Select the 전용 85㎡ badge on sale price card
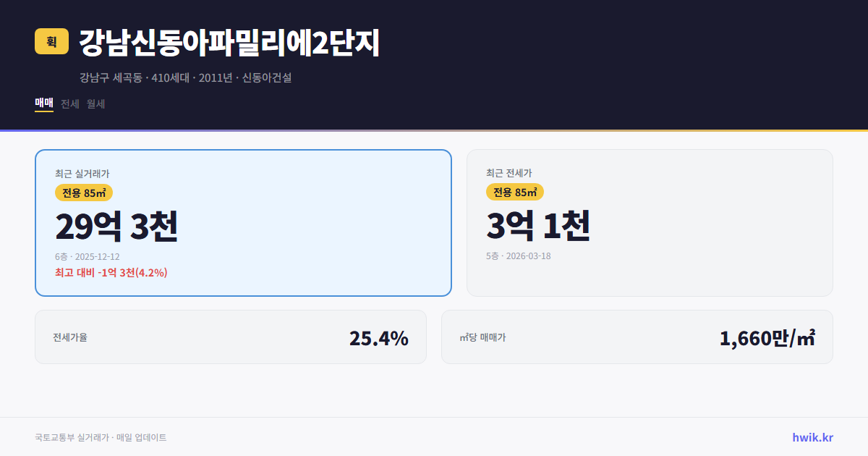Screen dimensions: 868x456 [x=84, y=193]
